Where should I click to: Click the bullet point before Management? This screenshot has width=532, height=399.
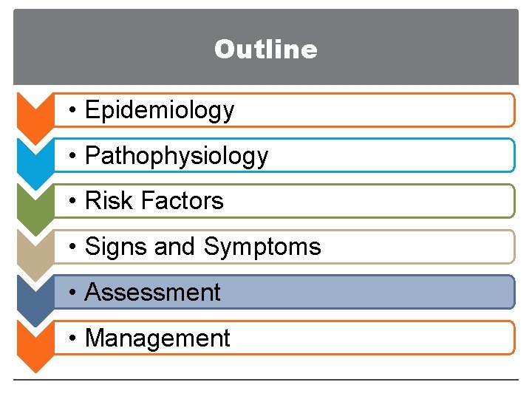click(72, 339)
